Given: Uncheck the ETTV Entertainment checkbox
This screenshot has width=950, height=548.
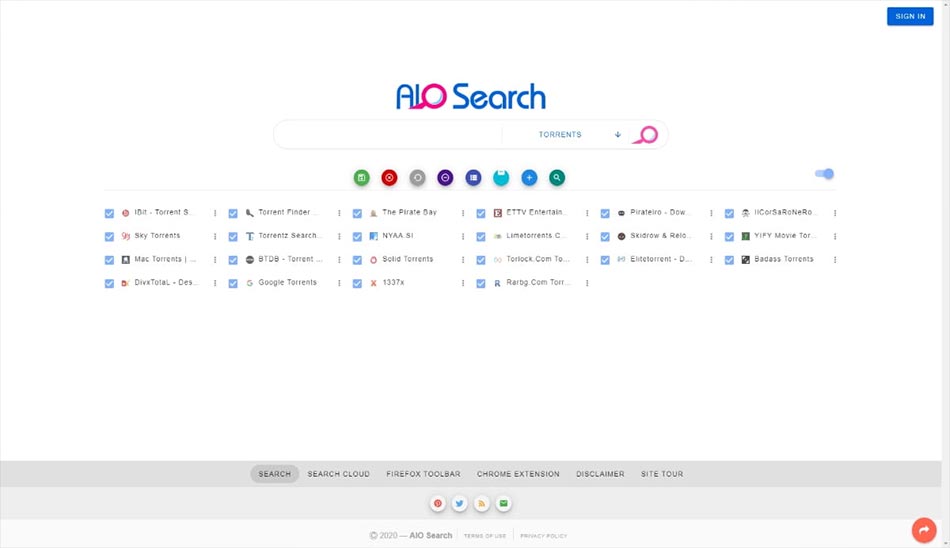Looking at the screenshot, I should click(x=480, y=213).
